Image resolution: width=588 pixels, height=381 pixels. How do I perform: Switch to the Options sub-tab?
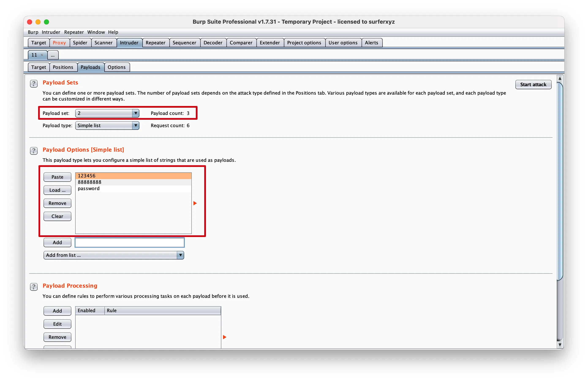(117, 67)
